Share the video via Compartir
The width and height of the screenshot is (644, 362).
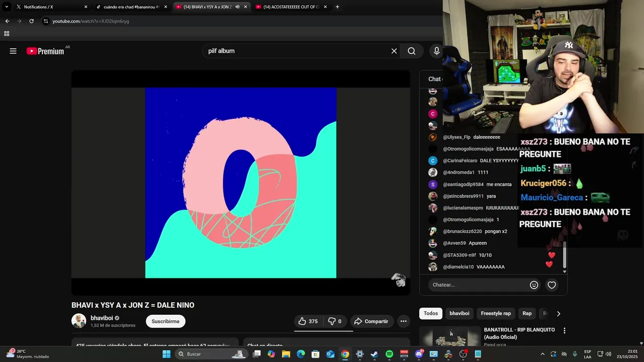point(371,321)
